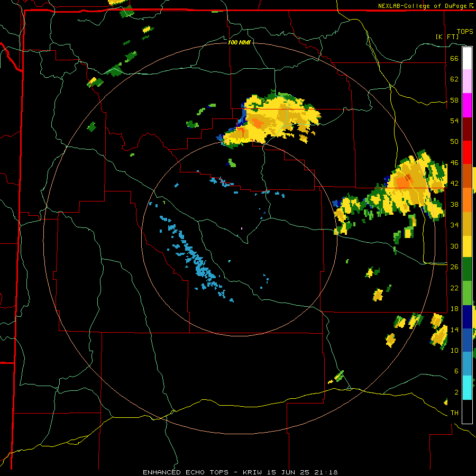Click the "66" legend value
The image size is (476, 476).
[x=454, y=58]
